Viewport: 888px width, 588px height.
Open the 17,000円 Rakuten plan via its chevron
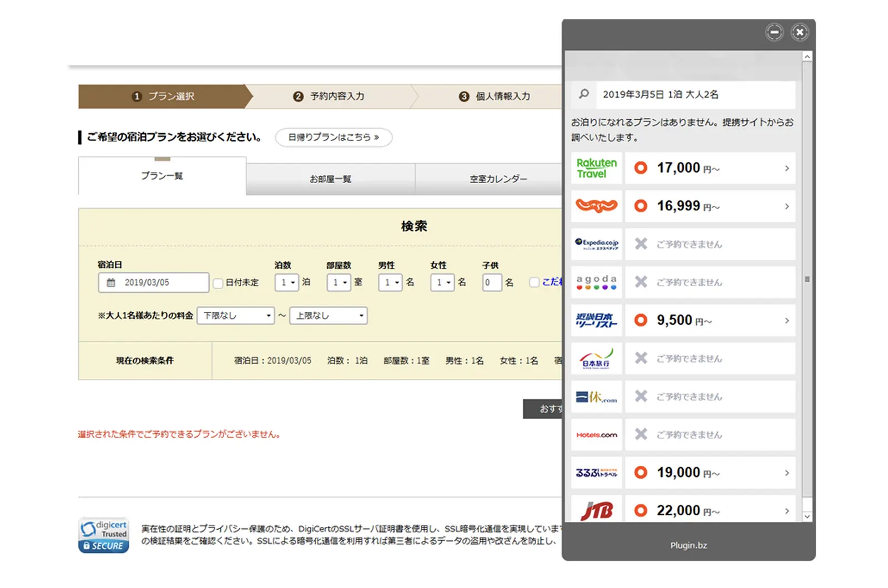tap(786, 168)
